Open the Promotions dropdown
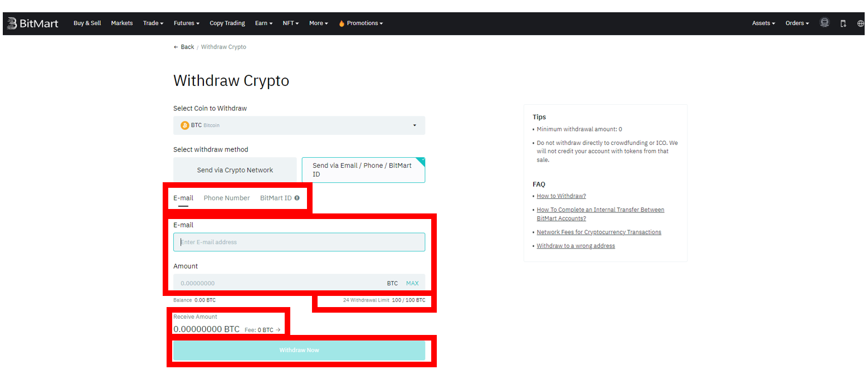This screenshot has height=389, width=868. click(361, 23)
